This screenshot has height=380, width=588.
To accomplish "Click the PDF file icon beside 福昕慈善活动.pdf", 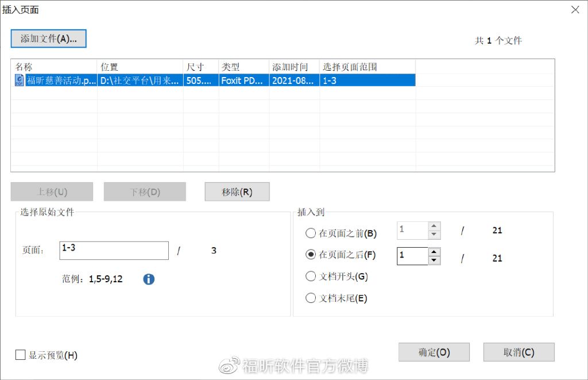I will 19,80.
